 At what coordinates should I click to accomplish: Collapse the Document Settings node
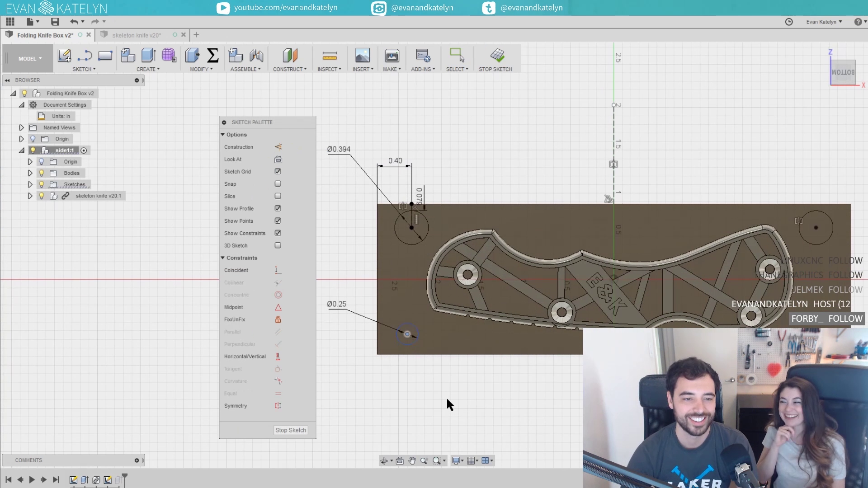(21, 104)
